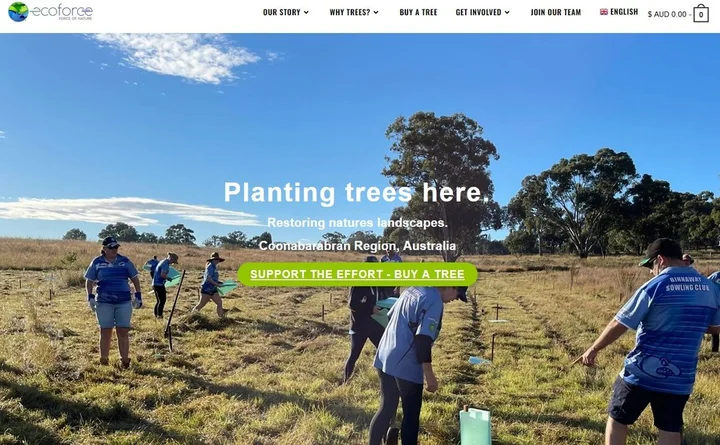Click the Binnaway Bowling Club shirt in photo
720x445 pixels.
click(x=669, y=328)
